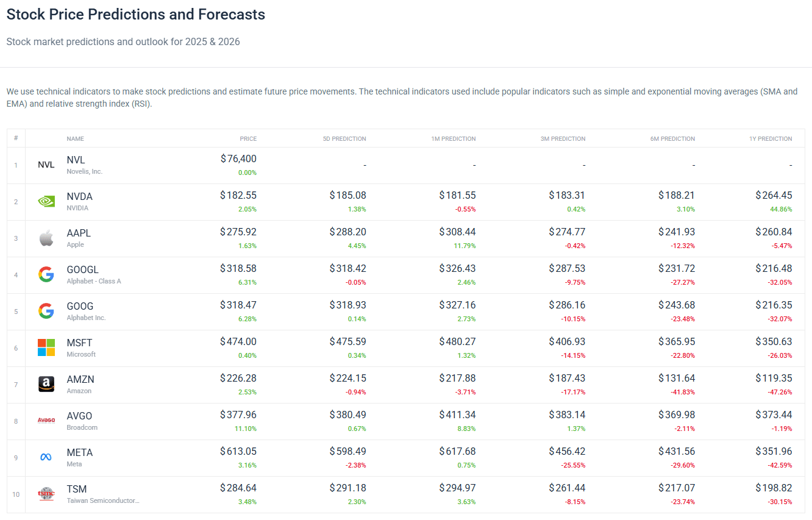Click the Meta logo icon
The height and width of the screenshot is (520, 812).
click(46, 457)
